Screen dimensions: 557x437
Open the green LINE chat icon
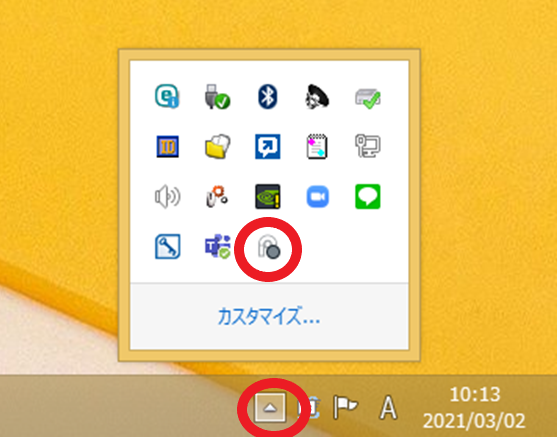(x=368, y=196)
